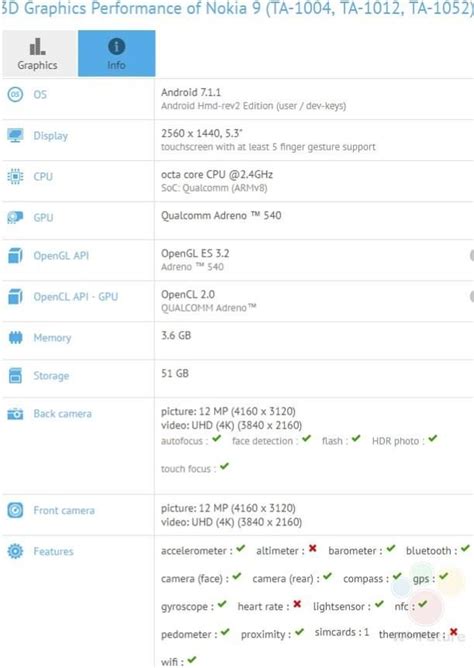Click the CPU chip icon
The image size is (474, 668).
point(15,176)
